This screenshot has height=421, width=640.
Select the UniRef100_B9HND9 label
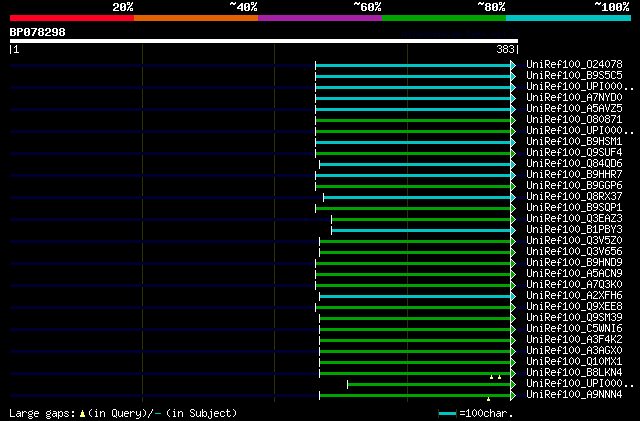pyautogui.click(x=574, y=263)
